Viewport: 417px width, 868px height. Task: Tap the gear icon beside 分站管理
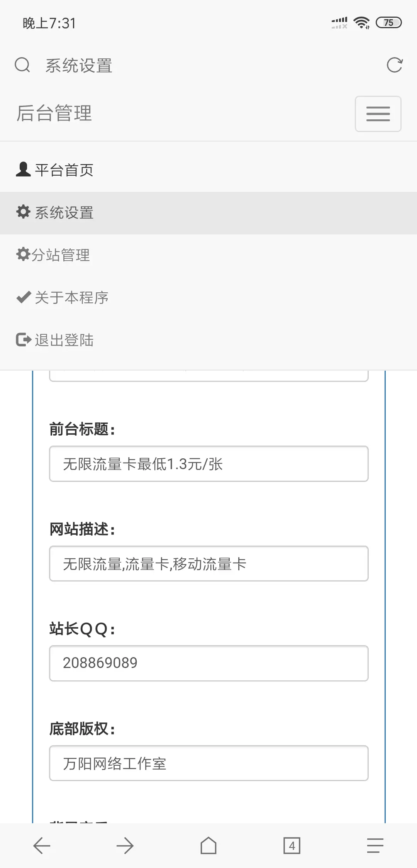(23, 254)
